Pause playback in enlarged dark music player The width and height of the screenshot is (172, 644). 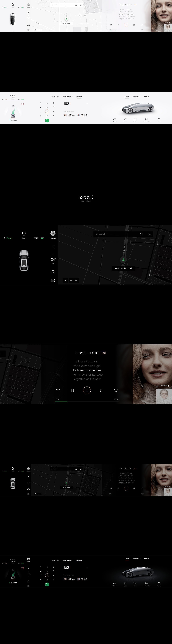[x=87, y=390]
